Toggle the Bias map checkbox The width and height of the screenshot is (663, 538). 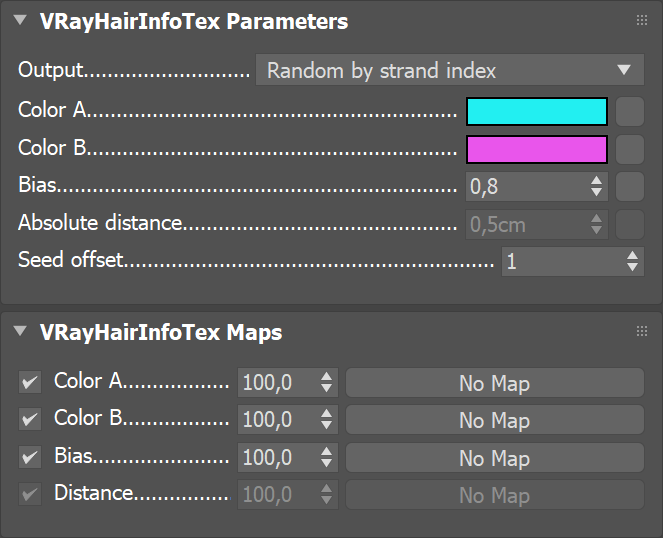pos(30,457)
